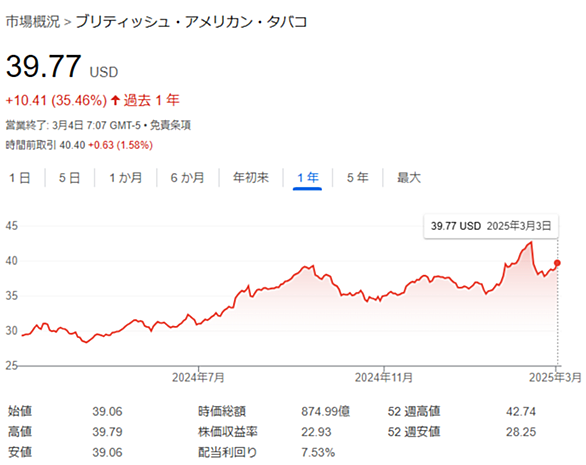Click the 配当利回り value 7.53%
The height and width of the screenshot is (465, 586).
pos(318,453)
